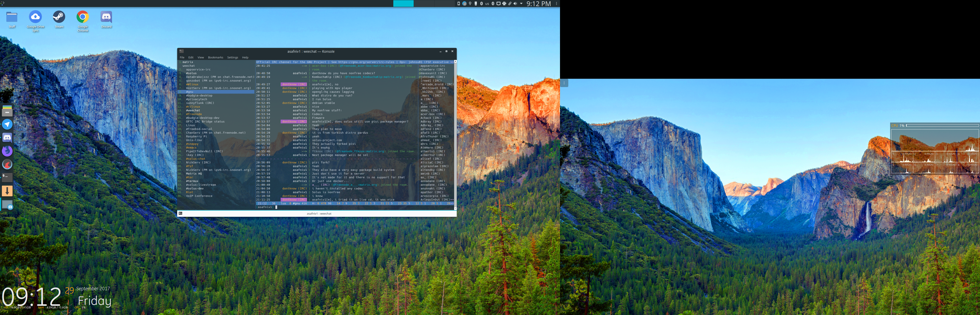Click KDE Connect phone tray icon
This screenshot has width=980, height=315.
[459, 3]
